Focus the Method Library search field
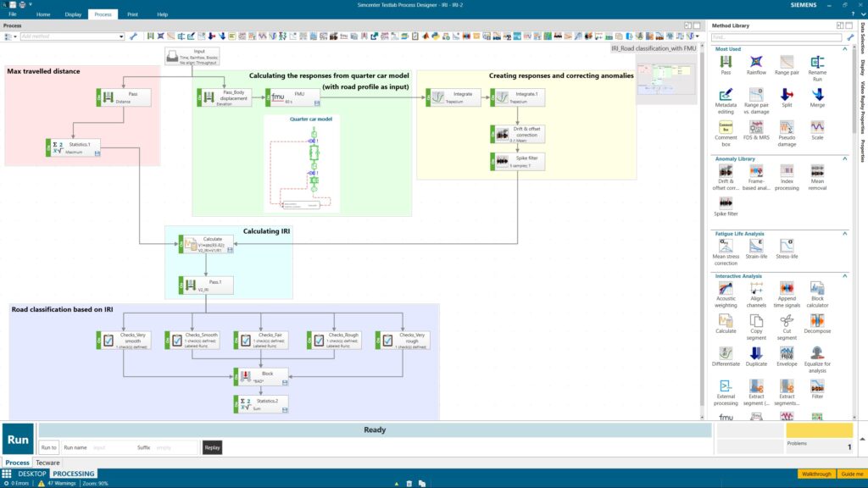868x488 pixels. (x=776, y=37)
